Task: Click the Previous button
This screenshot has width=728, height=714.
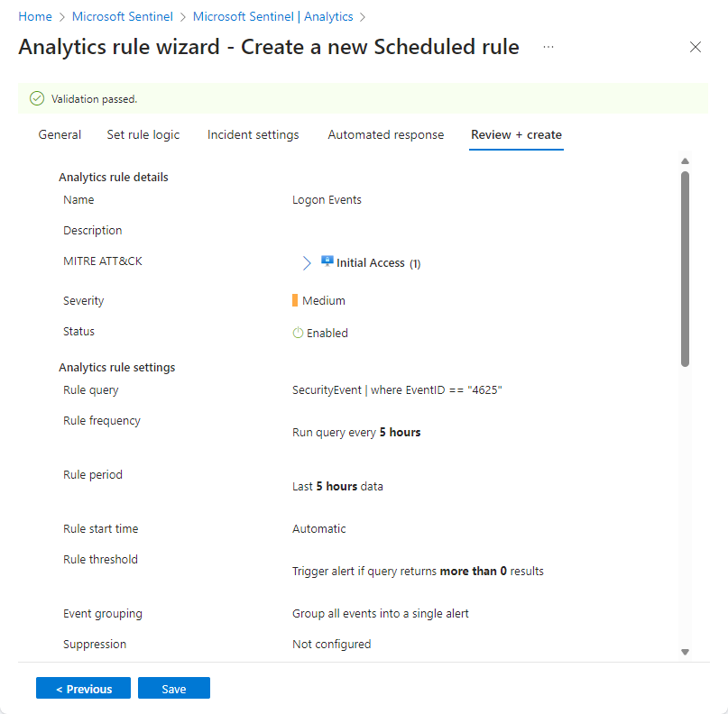Action: (83, 687)
